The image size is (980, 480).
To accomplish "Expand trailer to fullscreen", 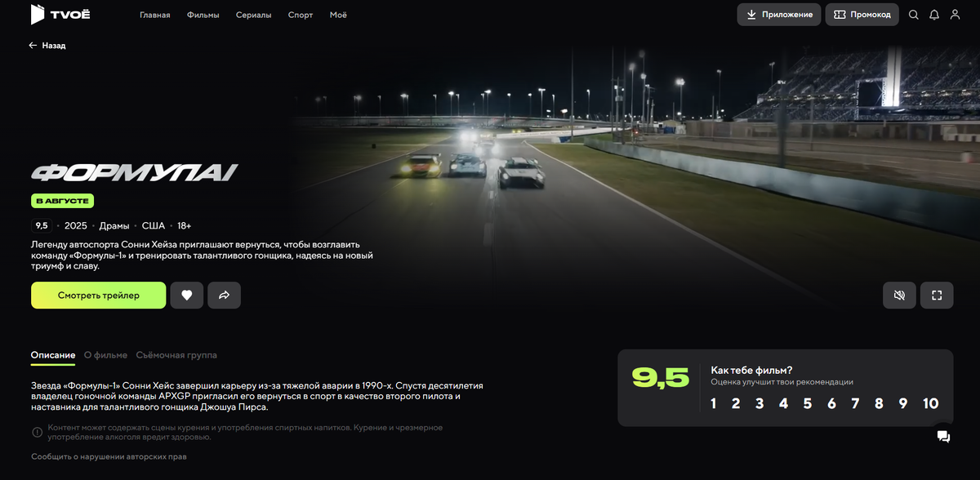I will (x=937, y=296).
